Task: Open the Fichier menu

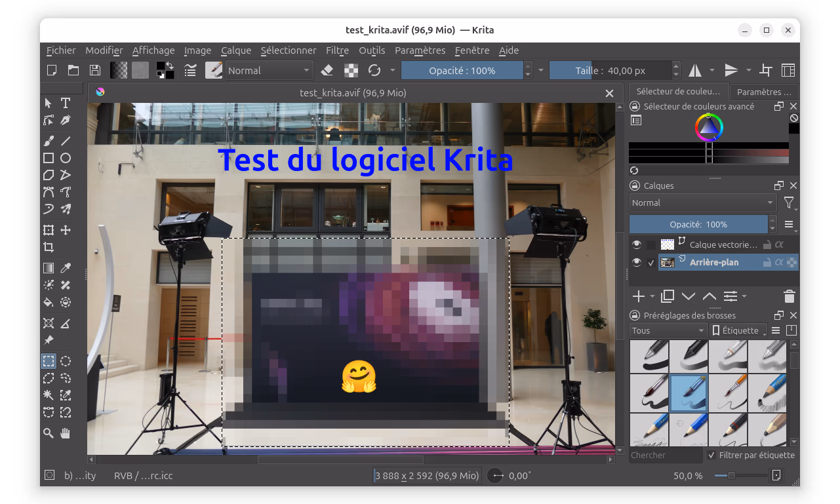Action: pos(61,50)
